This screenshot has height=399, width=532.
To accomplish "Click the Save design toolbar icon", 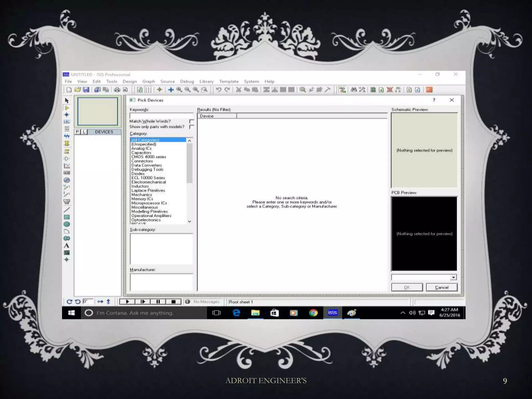I will click(86, 90).
